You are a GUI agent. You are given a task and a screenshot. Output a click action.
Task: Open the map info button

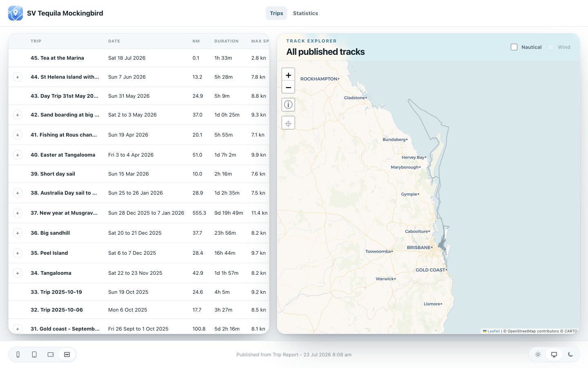pos(288,105)
